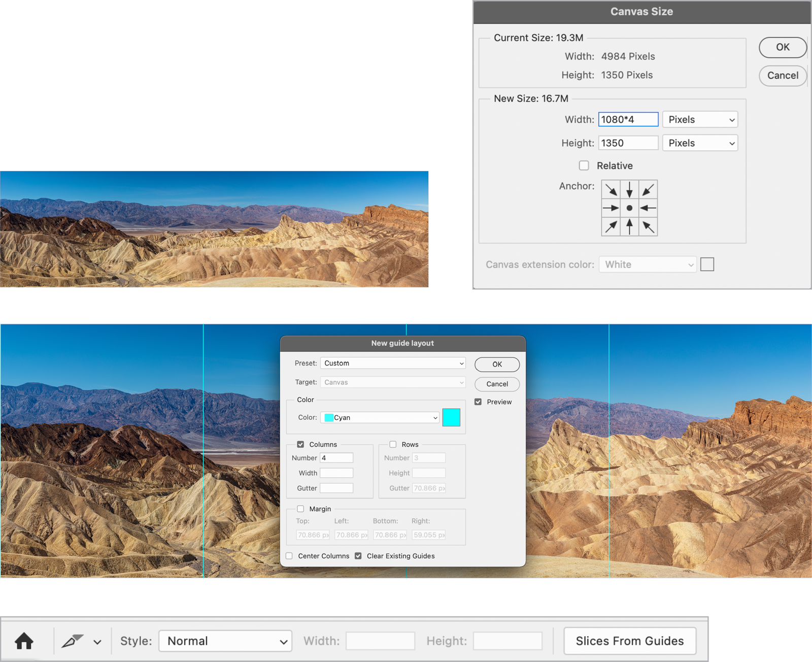The width and height of the screenshot is (812, 662).
Task: Open the Width units Pixels dropdown
Action: point(700,120)
